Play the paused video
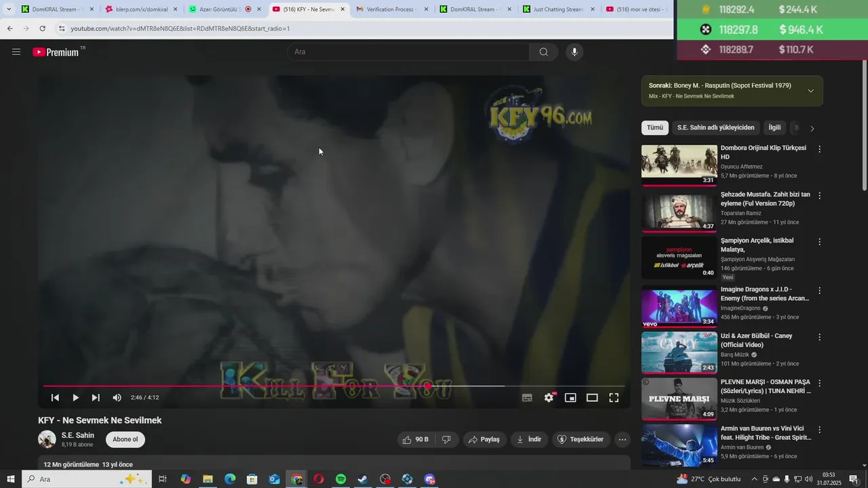Viewport: 868px width, 488px height. click(x=75, y=398)
